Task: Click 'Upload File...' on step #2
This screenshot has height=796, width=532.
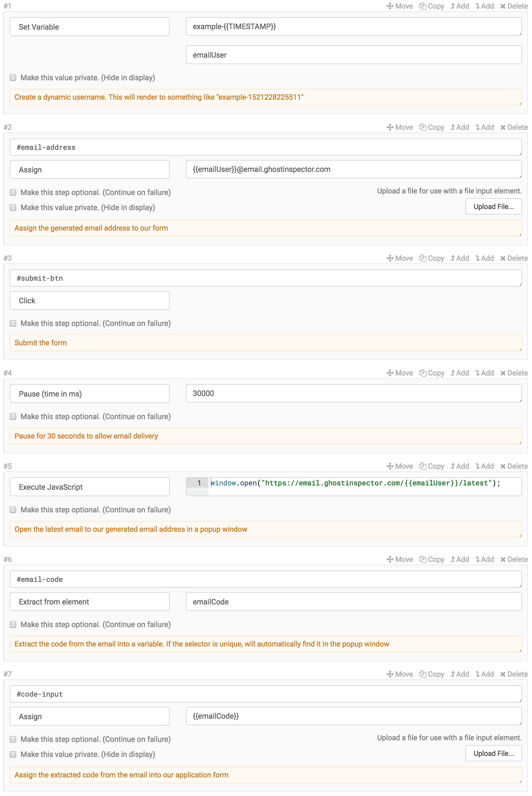Action: pos(494,206)
